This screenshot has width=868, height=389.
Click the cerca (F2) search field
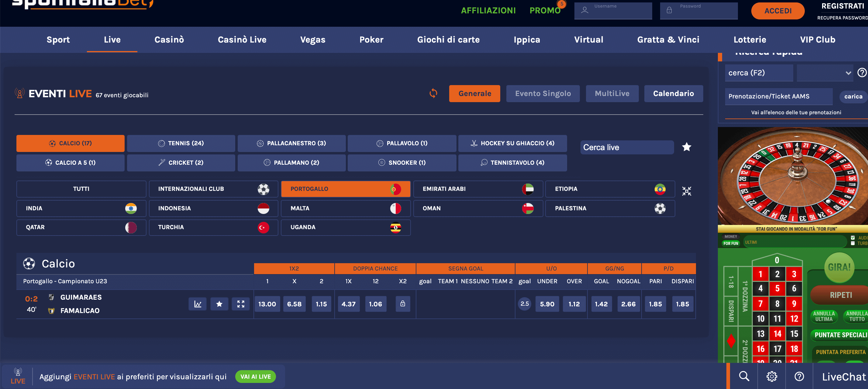point(759,73)
